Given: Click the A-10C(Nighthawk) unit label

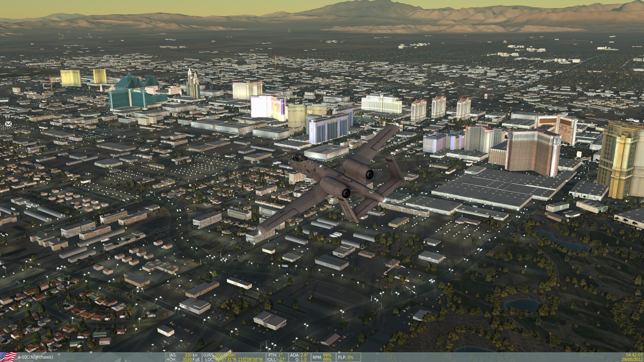Looking at the screenshot, I should [35, 357].
